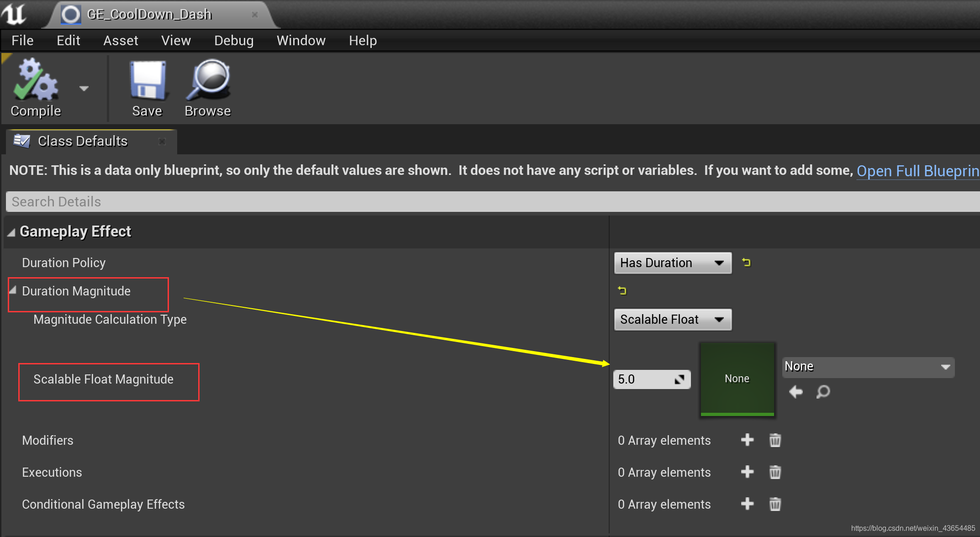This screenshot has width=980, height=537.
Task: Collapse the Gameplay Effect category
Action: tap(11, 232)
